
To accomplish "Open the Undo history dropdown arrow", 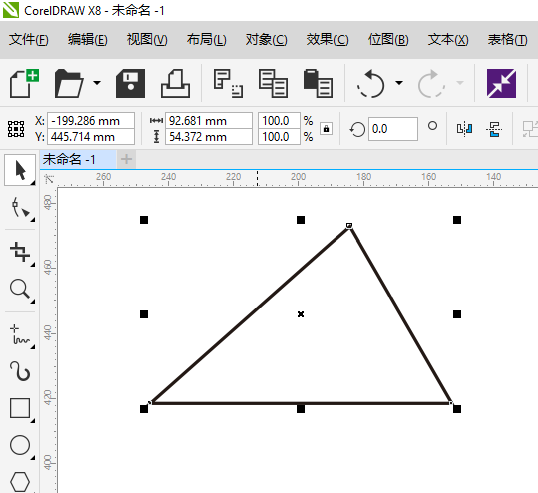I will tap(399, 83).
